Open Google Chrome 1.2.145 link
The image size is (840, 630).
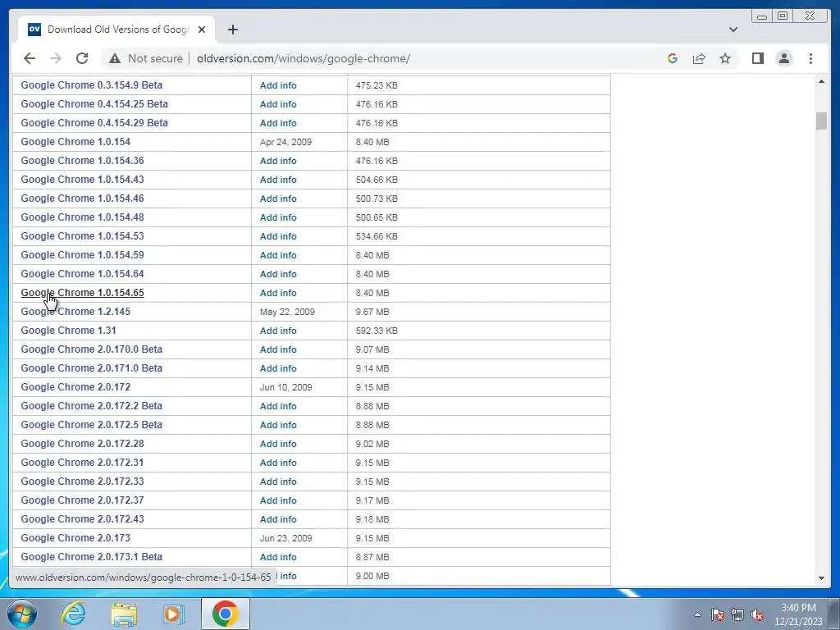coord(75,311)
